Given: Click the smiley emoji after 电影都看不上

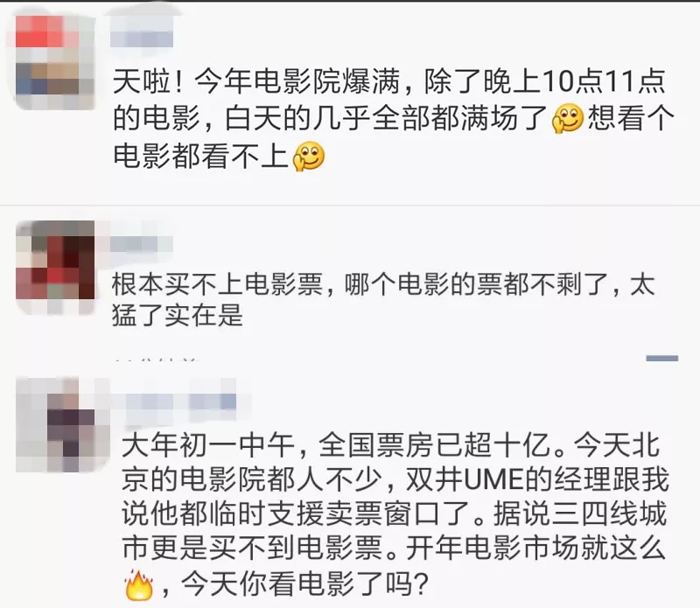Looking at the screenshot, I should click(x=309, y=157).
